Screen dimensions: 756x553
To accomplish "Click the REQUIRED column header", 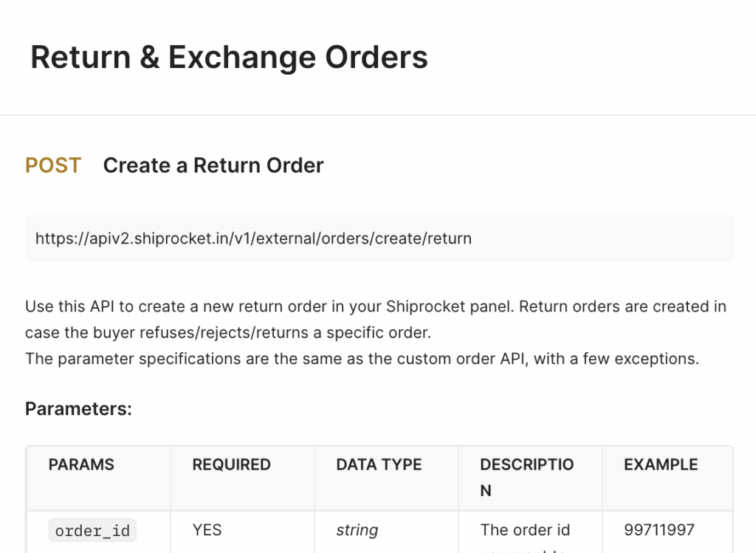I will pos(231,465).
